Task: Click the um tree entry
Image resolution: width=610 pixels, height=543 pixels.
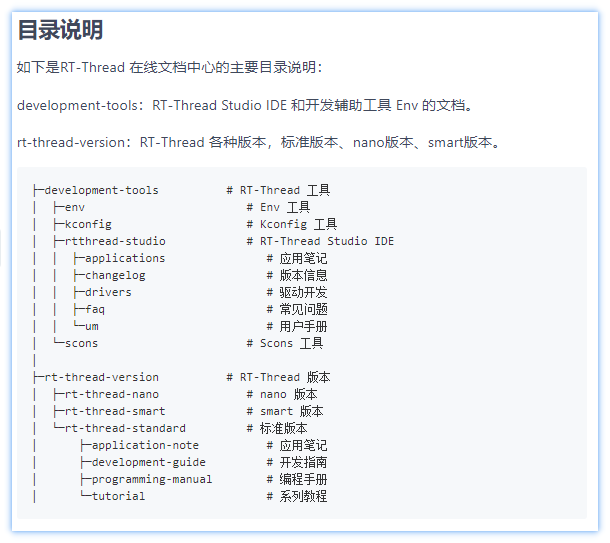Action: [92, 326]
